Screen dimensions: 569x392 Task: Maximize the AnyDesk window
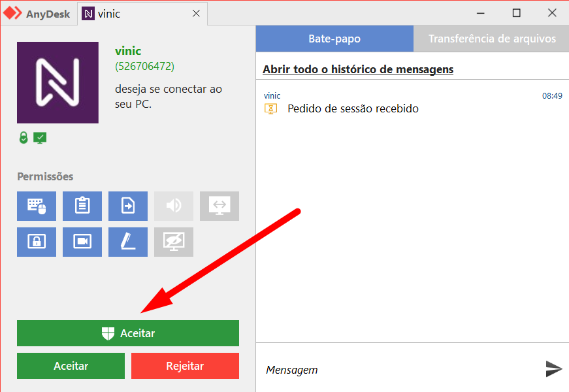pyautogui.click(x=516, y=13)
